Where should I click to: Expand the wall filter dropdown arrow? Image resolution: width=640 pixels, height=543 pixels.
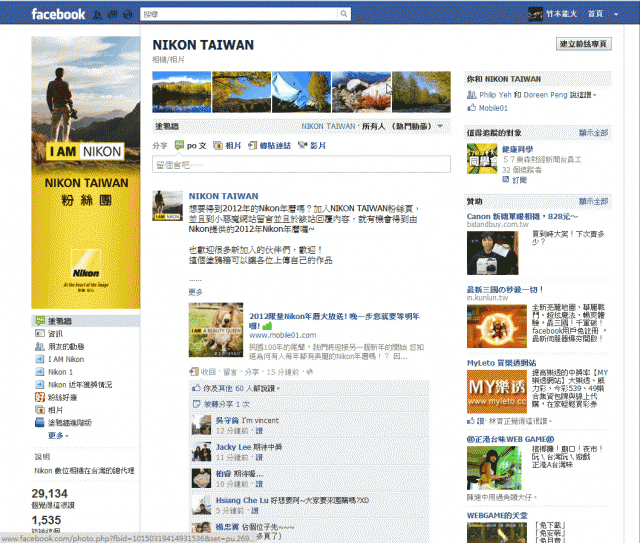tap(440, 126)
